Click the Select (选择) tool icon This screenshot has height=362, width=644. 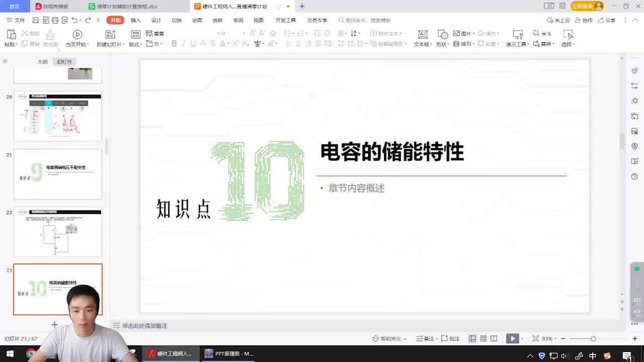(x=568, y=34)
